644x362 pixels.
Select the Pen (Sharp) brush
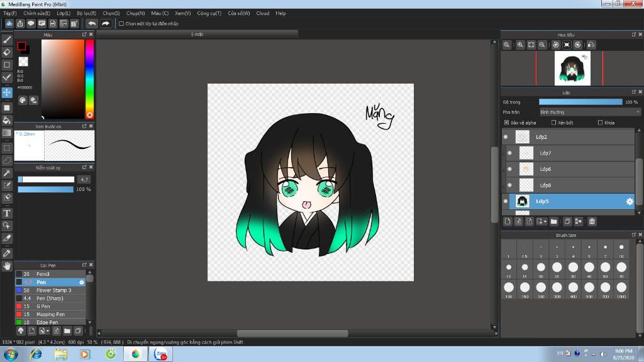click(x=50, y=299)
